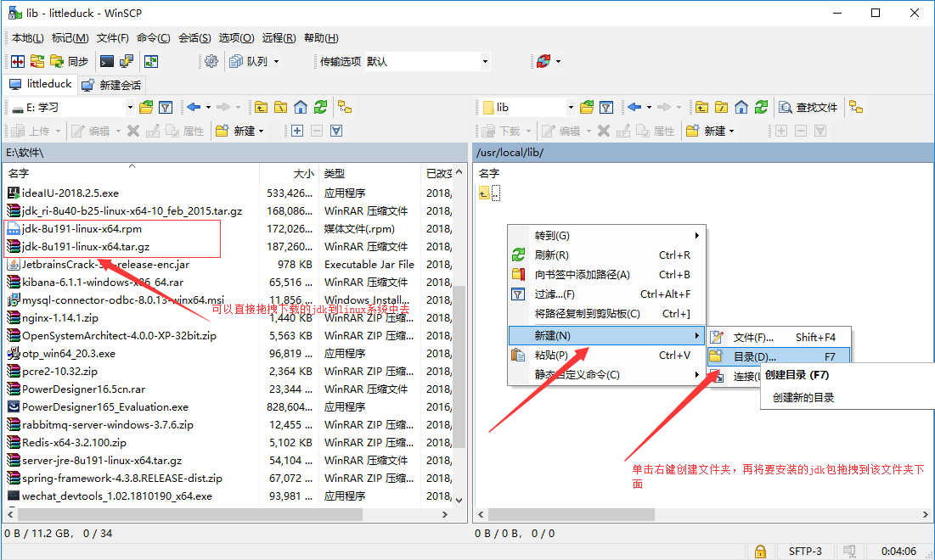This screenshot has width=935, height=560.
Task: Select 目录(D)... in the 新建 submenu
Action: point(779,356)
